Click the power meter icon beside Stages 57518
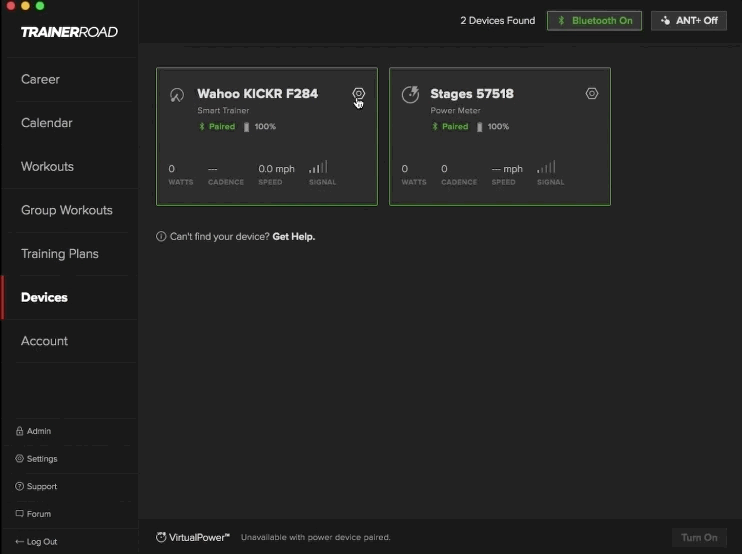742x554 pixels. (x=410, y=94)
